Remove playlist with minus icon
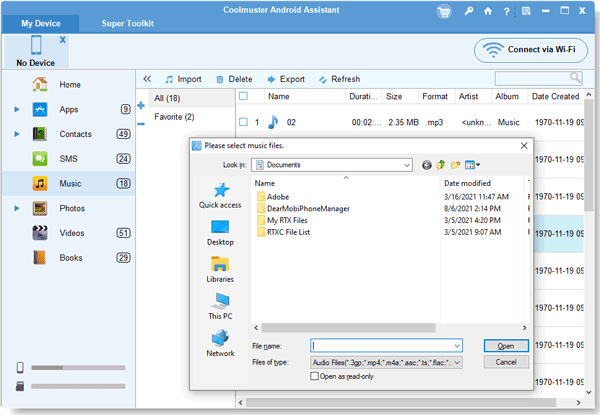Viewport: 600px width, 415px height. pyautogui.click(x=141, y=124)
